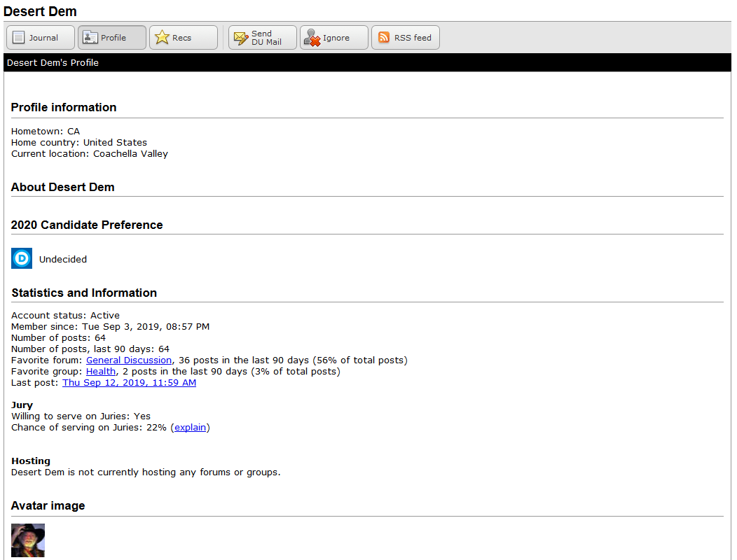Click the Statistics and Information heading

84,293
